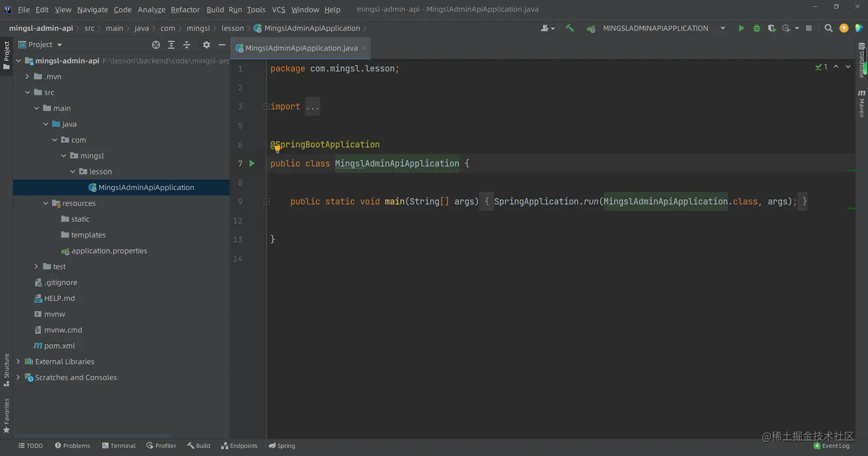Collapse all via Project panel toolbar icon
Screen dimensions: 868x456
[x=187, y=45]
